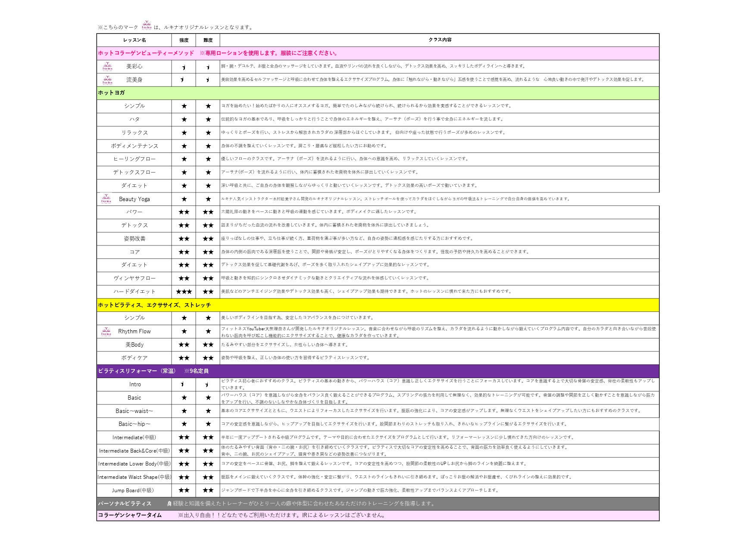Click the Lucina logo next to Rhythm Flow
The height and width of the screenshot is (534, 756).
[x=106, y=331]
